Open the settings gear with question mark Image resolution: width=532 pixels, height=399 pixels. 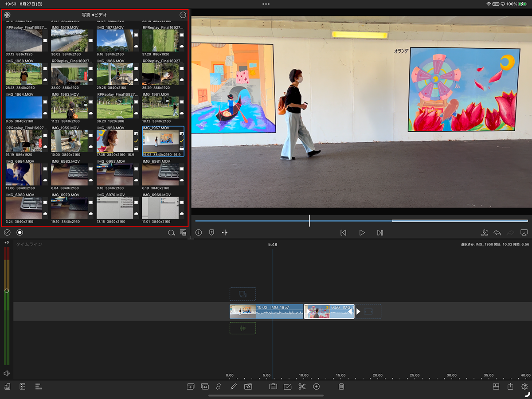point(525,387)
